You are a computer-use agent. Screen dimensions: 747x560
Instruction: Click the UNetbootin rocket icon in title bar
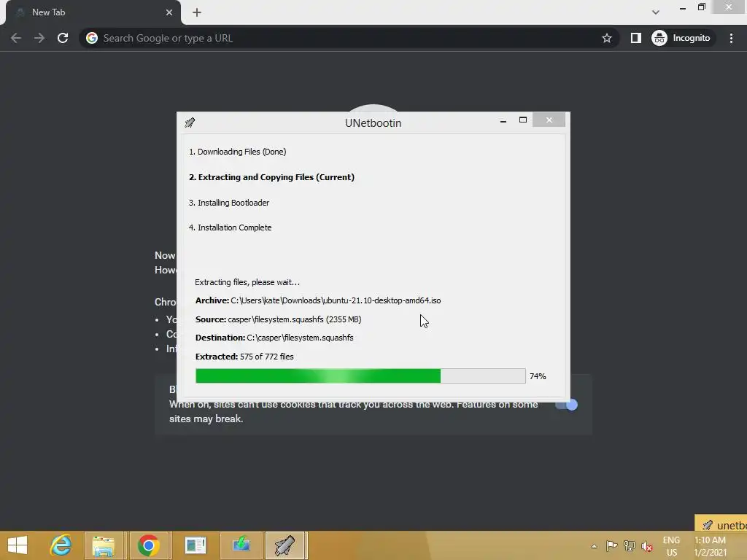(190, 122)
